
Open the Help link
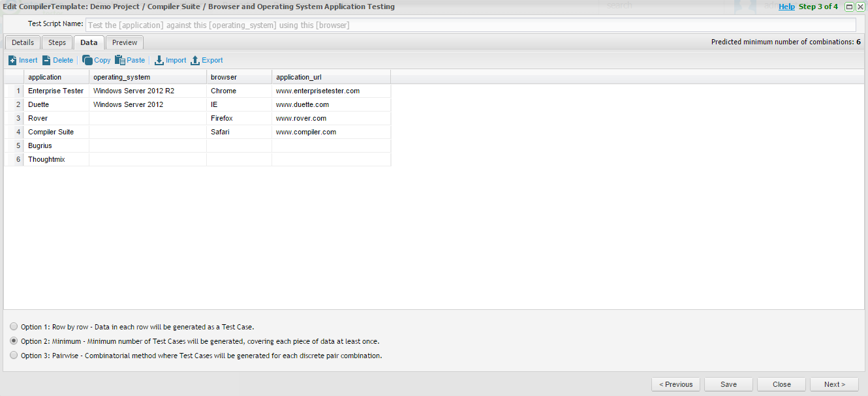[786, 7]
